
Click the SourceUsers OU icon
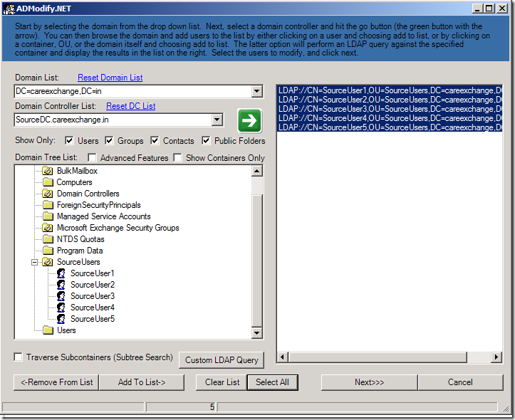point(48,262)
